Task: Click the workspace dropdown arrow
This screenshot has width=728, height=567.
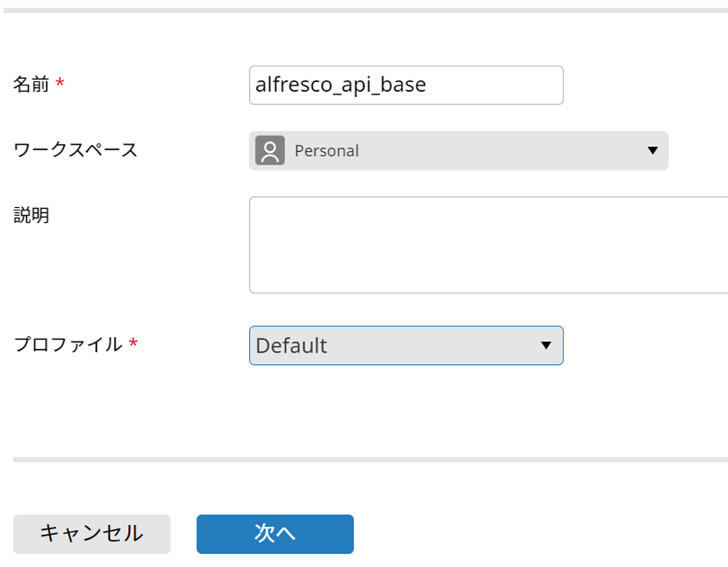Action: point(652,150)
